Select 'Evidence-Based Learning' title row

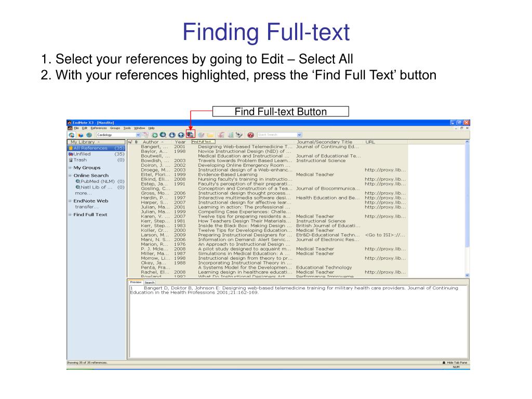[x=228, y=175]
